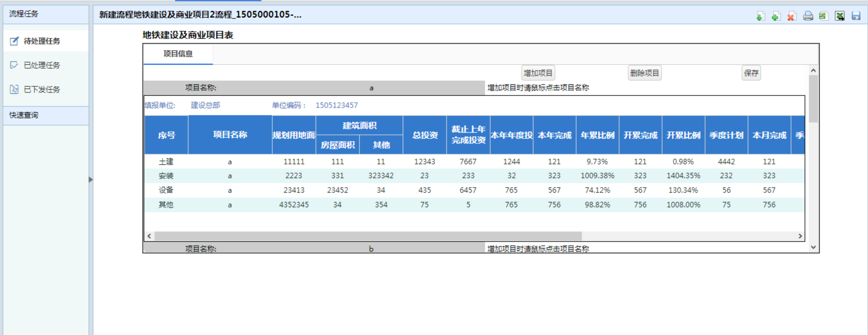The height and width of the screenshot is (335, 868).
Task: Open 已处理任务 in the sidebar
Action: tap(42, 65)
